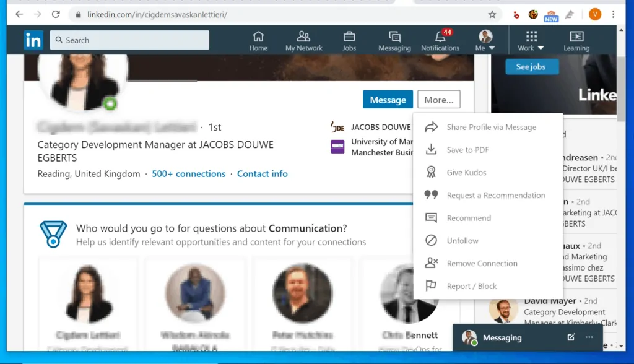Click David Mayer's profile photo

coord(503,311)
